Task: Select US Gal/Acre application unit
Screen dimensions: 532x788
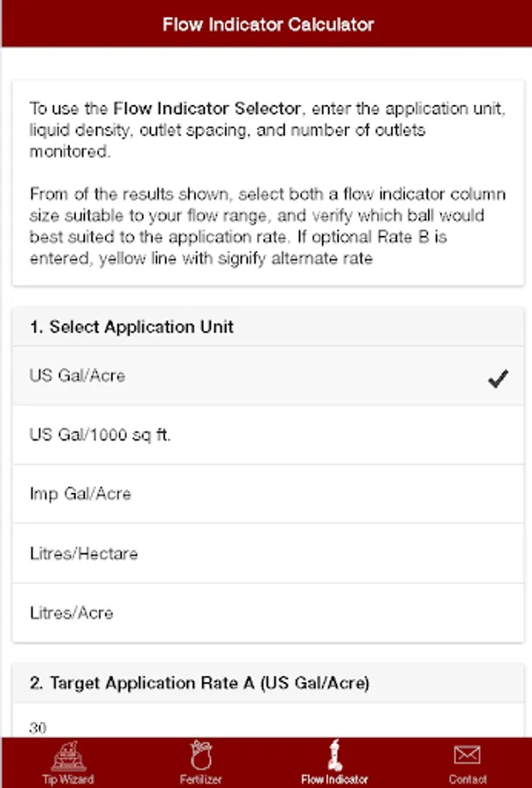Action: [78, 376]
